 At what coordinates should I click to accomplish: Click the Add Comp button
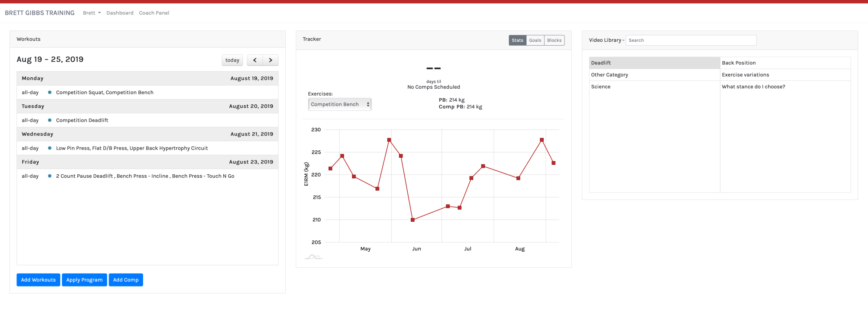coord(125,280)
